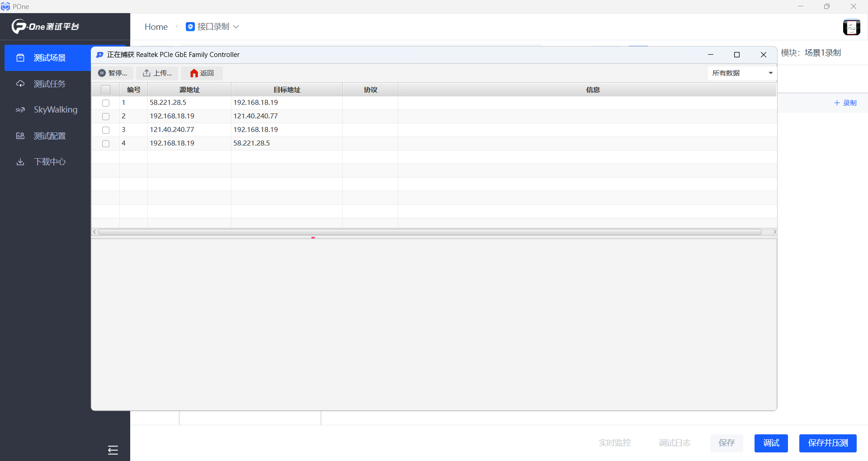Collapse the sidebar with bottom menu icon
Image resolution: width=868 pixels, height=461 pixels.
(x=113, y=450)
